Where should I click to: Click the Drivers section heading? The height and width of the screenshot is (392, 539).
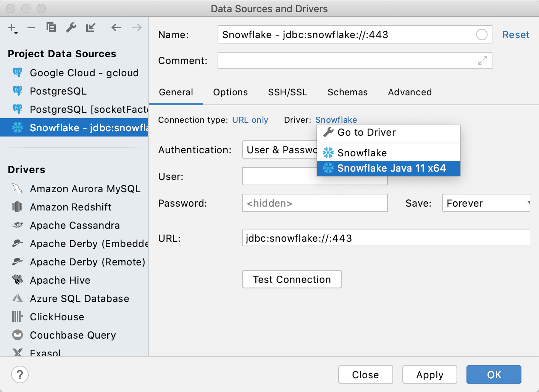27,170
